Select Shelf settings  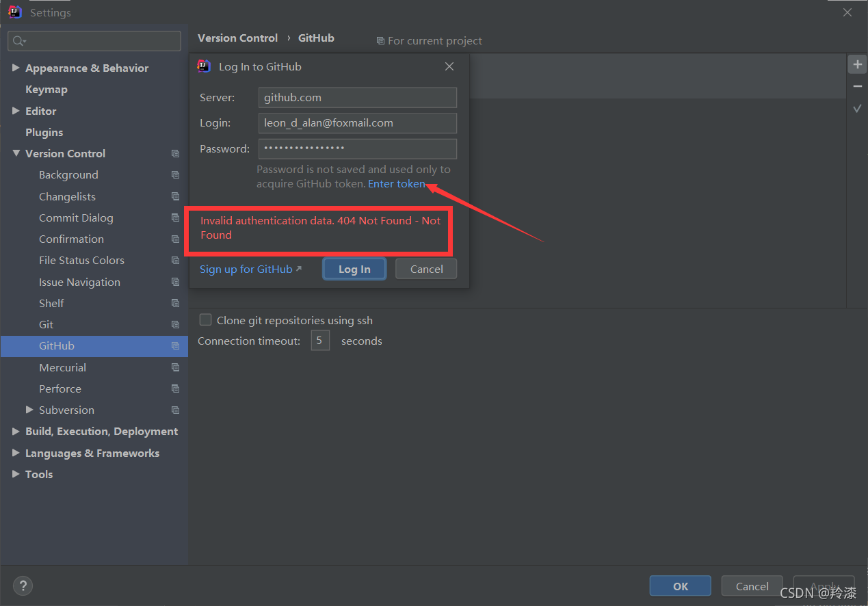51,303
